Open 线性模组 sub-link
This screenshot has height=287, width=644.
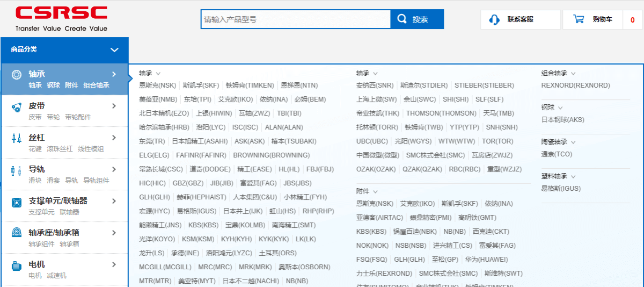click(91, 149)
